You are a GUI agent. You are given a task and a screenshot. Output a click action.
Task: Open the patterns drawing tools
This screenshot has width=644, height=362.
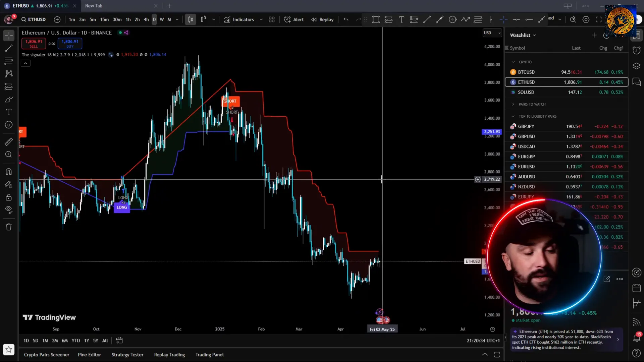coord(9,74)
